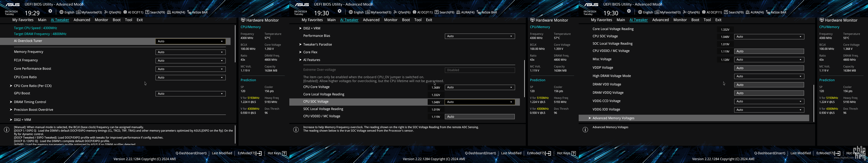Open CPU Core Ratio dropdown in left screen
The height and width of the screenshot is (163, 868).
[190, 77]
